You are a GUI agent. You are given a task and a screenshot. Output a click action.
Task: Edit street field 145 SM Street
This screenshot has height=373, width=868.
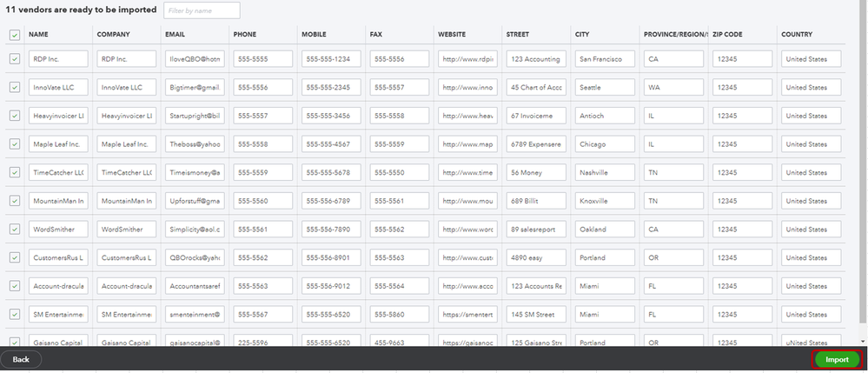pos(536,314)
